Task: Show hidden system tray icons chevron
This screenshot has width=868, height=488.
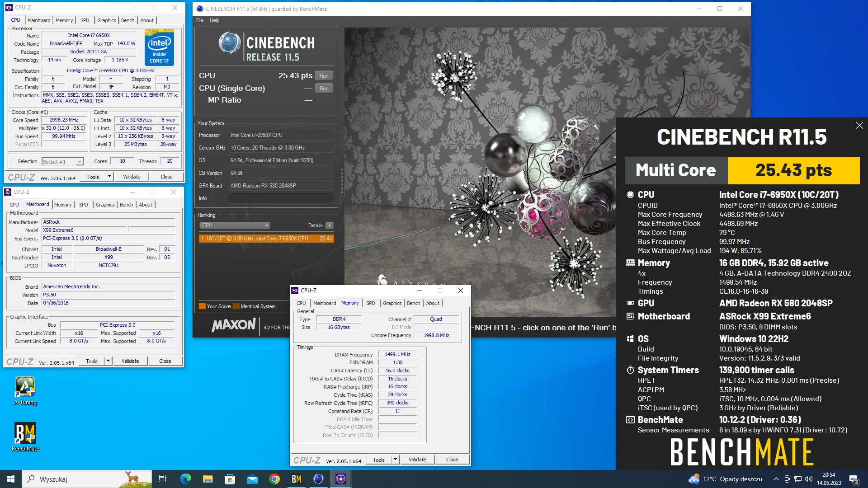Action: coord(776,479)
